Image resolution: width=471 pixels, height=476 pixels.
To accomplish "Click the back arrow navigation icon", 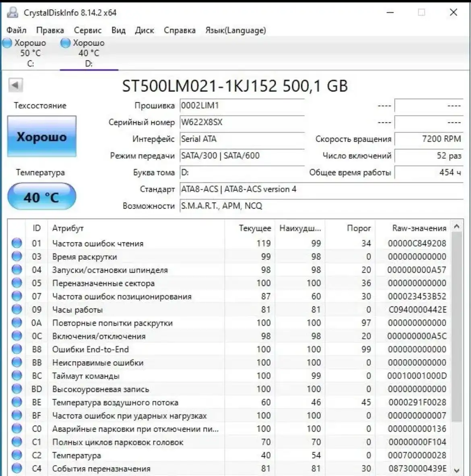I will [15, 86].
